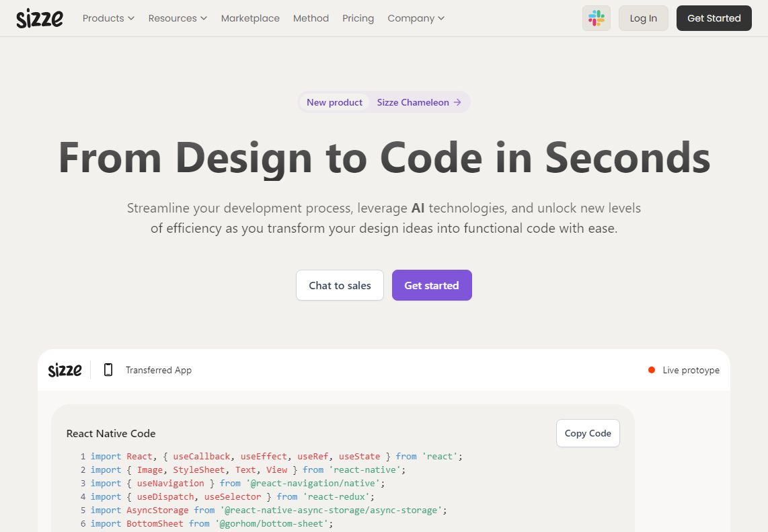Click the arrow beside Sizze Chameleon
Viewport: 768px width, 532px height.
(457, 102)
